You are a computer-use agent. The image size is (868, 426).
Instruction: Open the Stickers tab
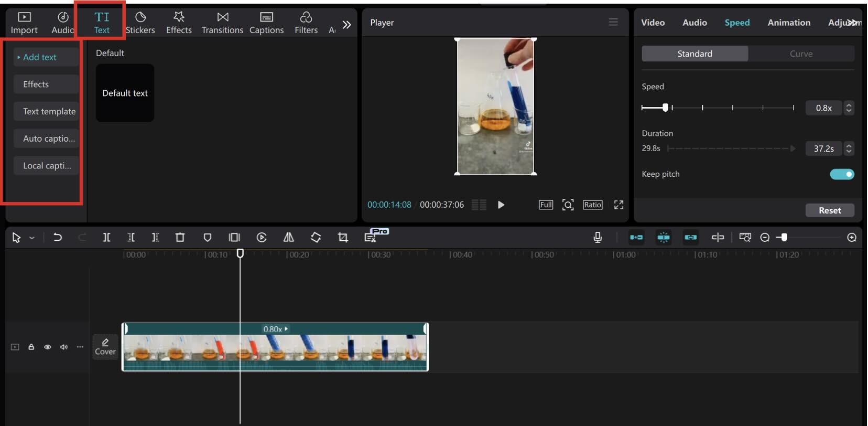[x=140, y=24]
